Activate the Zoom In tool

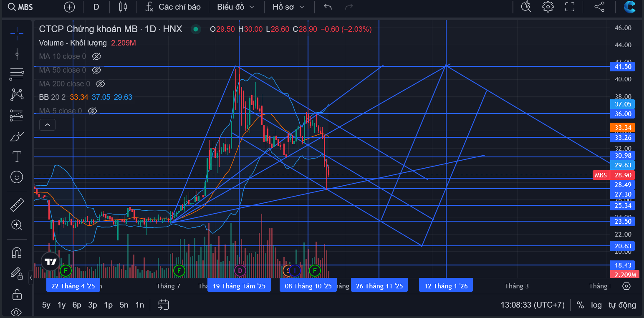[x=17, y=225]
